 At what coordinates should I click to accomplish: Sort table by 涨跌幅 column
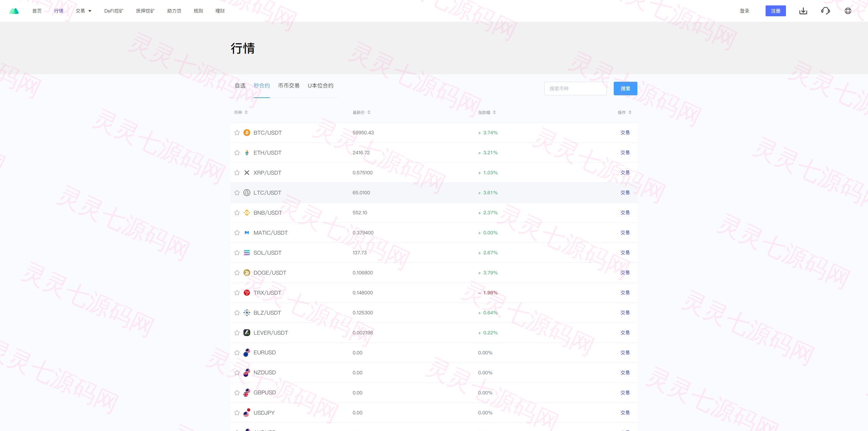pyautogui.click(x=487, y=112)
